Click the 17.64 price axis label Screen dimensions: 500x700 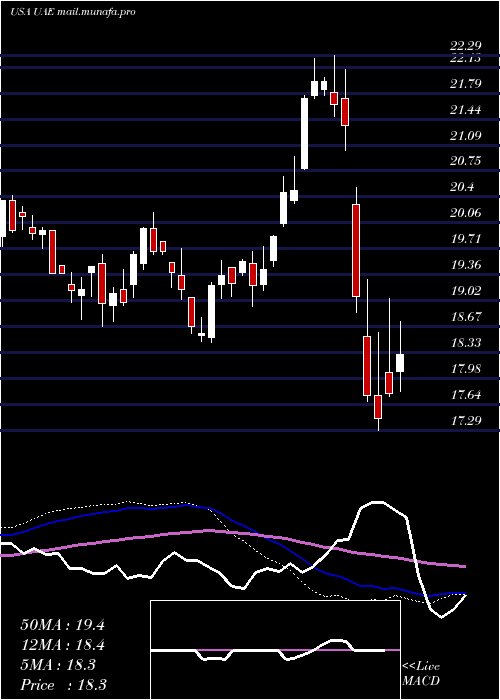(466, 394)
